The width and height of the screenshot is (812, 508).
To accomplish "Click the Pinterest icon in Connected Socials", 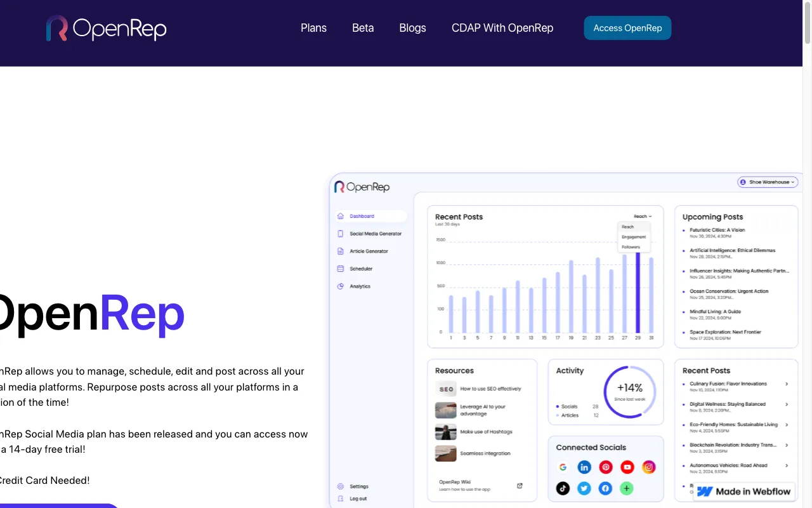I will coord(606,467).
